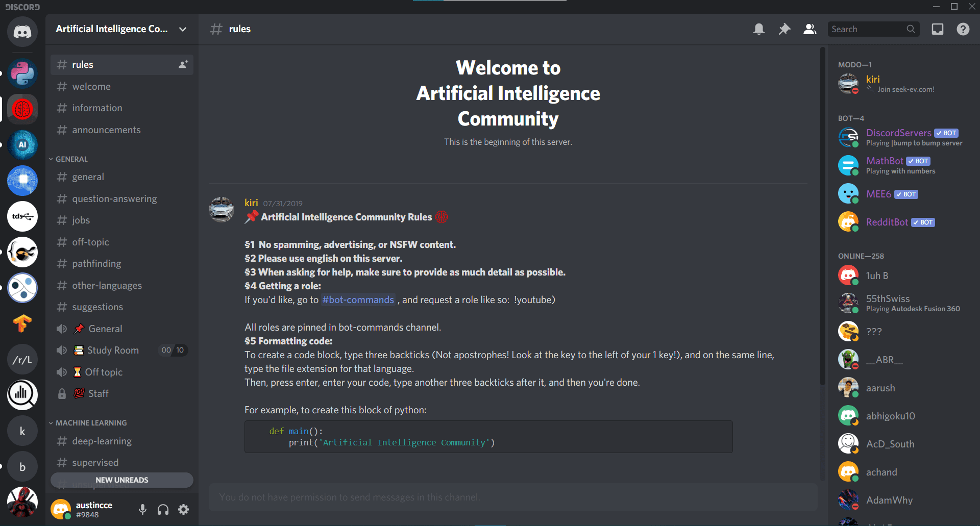Viewport: 980px width, 526px height.
Task: Open member 1uh B profile
Action: click(x=903, y=275)
